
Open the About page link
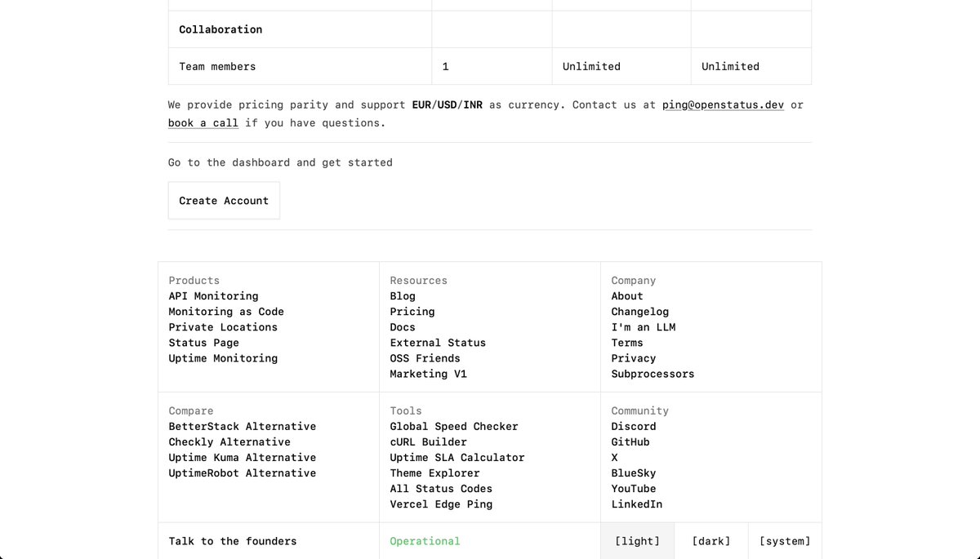(x=627, y=296)
